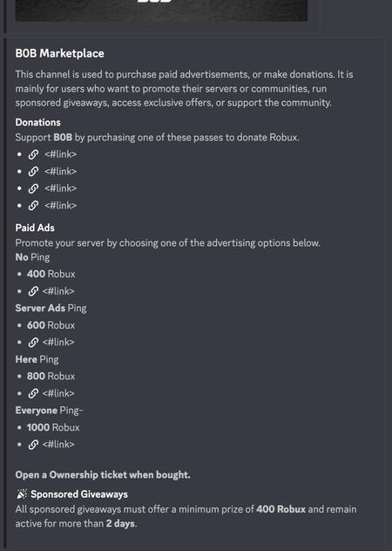Open the <#link> for 400 Robux ad
The image size is (392, 551).
(58, 291)
